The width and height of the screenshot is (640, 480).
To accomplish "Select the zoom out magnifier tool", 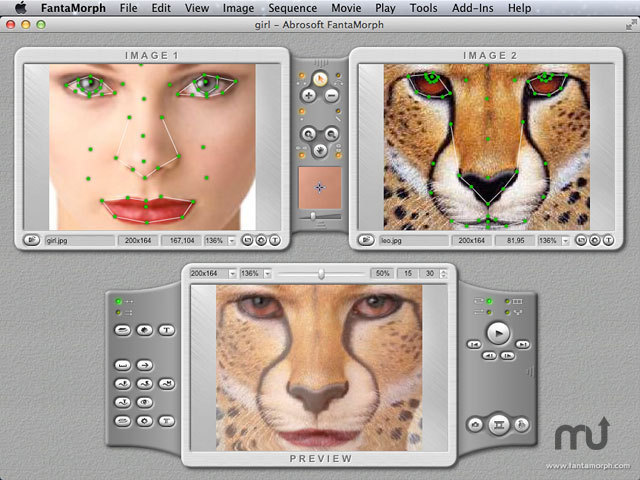I will pyautogui.click(x=331, y=134).
